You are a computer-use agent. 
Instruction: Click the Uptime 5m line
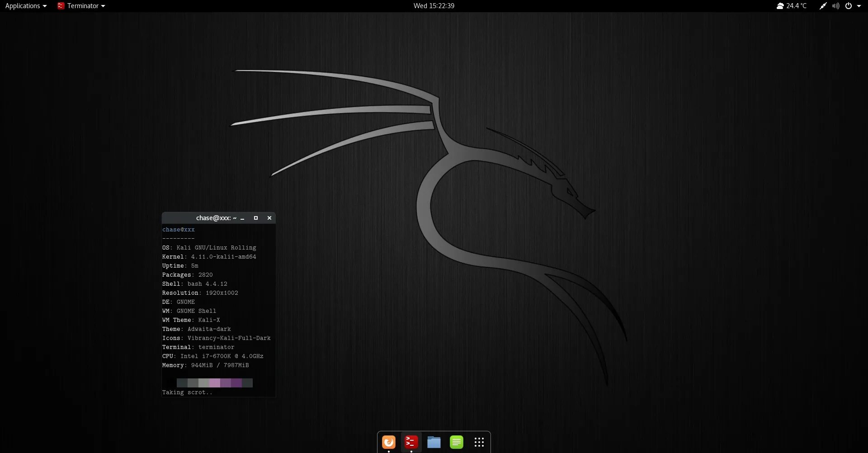point(180,266)
